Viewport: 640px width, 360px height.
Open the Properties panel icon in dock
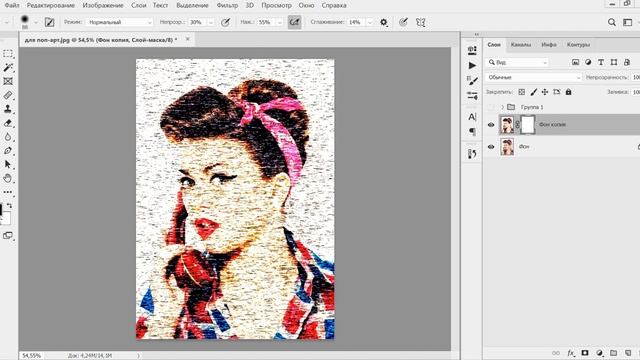(472, 50)
